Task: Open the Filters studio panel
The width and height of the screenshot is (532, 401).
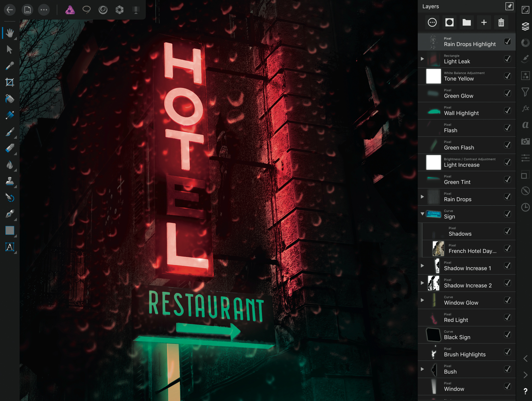Action: coord(525,92)
